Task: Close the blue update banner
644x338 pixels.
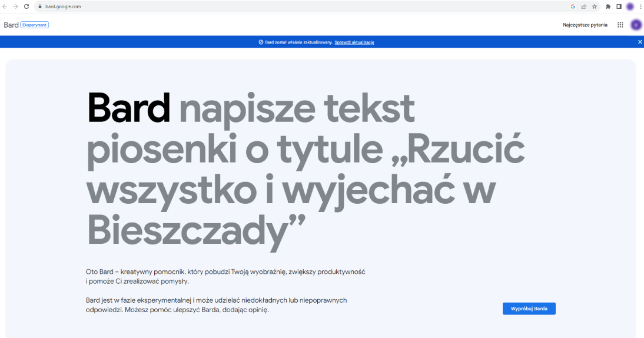Action: click(639, 42)
